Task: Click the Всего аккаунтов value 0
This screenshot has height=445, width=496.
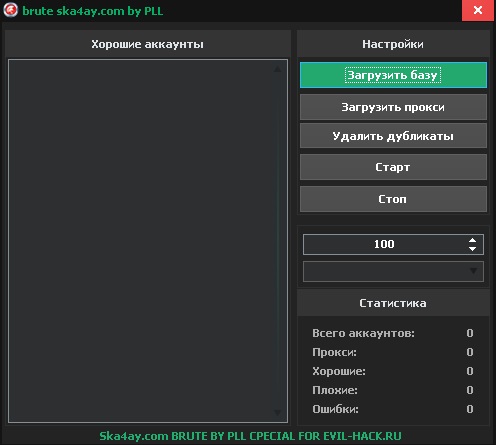Action: point(470,333)
